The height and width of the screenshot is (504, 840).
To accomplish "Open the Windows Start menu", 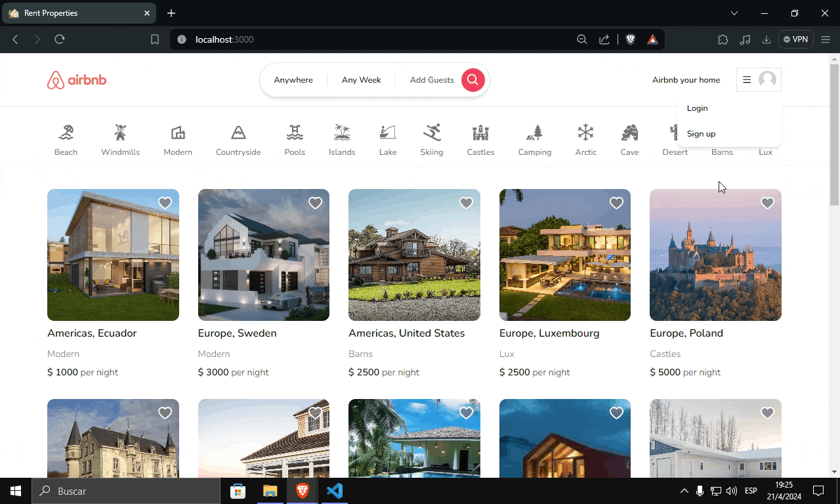I will point(16,491).
